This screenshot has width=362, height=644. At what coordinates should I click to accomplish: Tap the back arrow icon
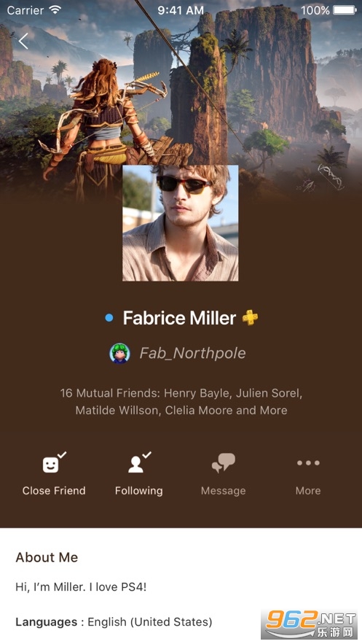(23, 41)
